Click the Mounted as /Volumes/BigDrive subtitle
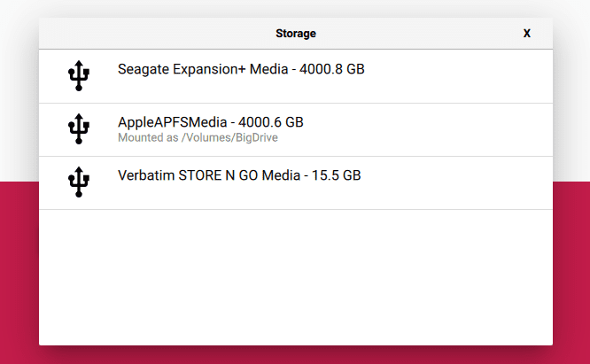590x364 pixels. coord(198,137)
